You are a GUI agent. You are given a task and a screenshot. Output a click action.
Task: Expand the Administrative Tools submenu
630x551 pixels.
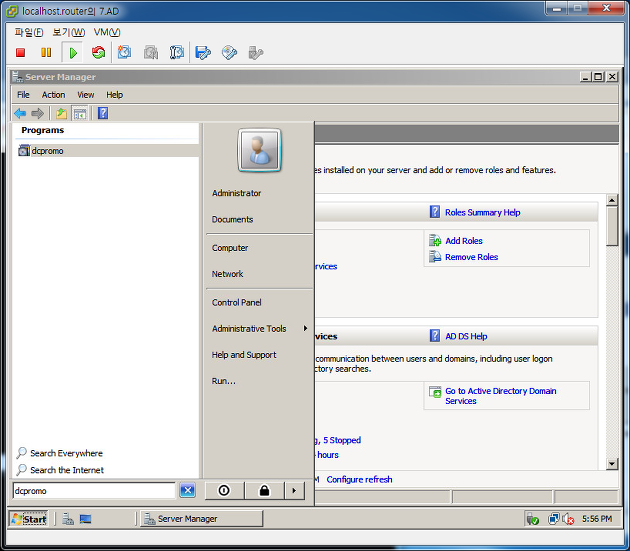coord(260,329)
